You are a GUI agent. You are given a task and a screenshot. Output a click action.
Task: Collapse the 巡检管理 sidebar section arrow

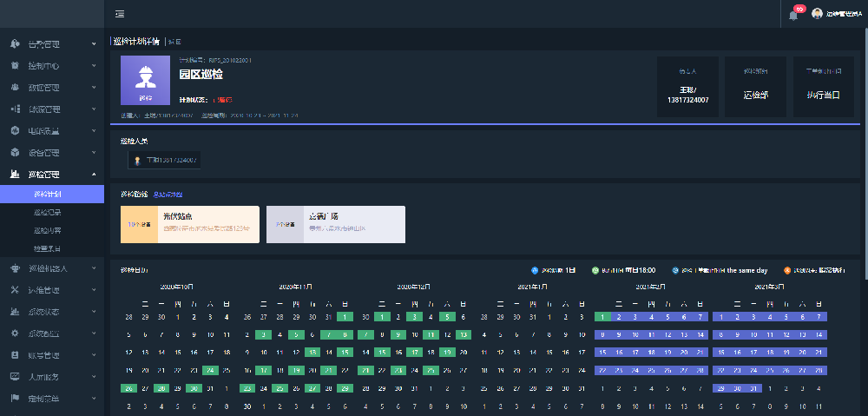coord(94,175)
